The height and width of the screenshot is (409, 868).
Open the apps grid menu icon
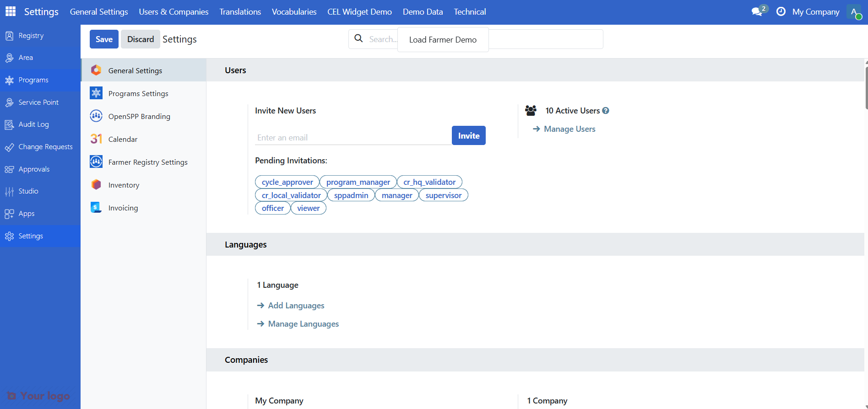tap(11, 11)
